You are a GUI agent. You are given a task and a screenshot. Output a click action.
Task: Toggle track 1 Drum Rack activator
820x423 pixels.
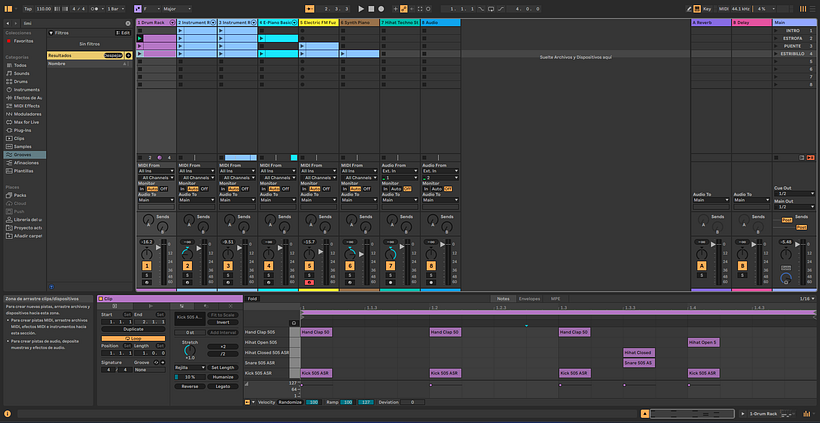[146, 266]
